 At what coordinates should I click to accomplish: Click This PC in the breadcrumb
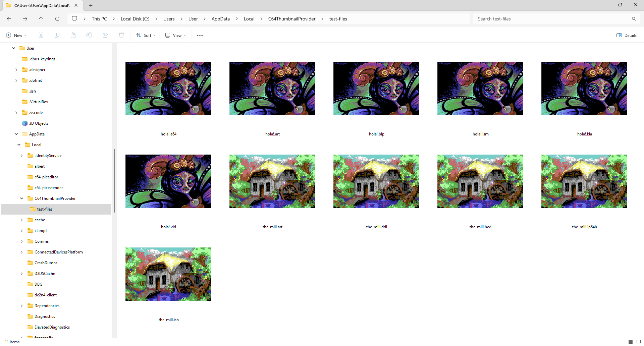pos(99,19)
